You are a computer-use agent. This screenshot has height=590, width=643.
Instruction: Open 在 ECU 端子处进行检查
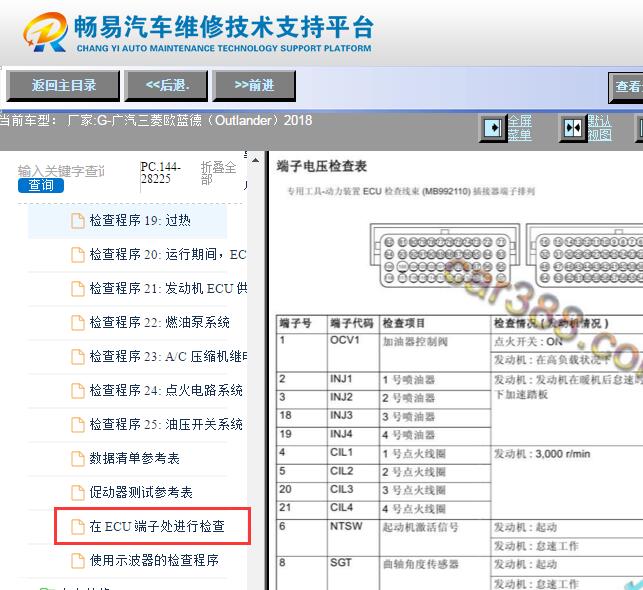[x=157, y=527]
